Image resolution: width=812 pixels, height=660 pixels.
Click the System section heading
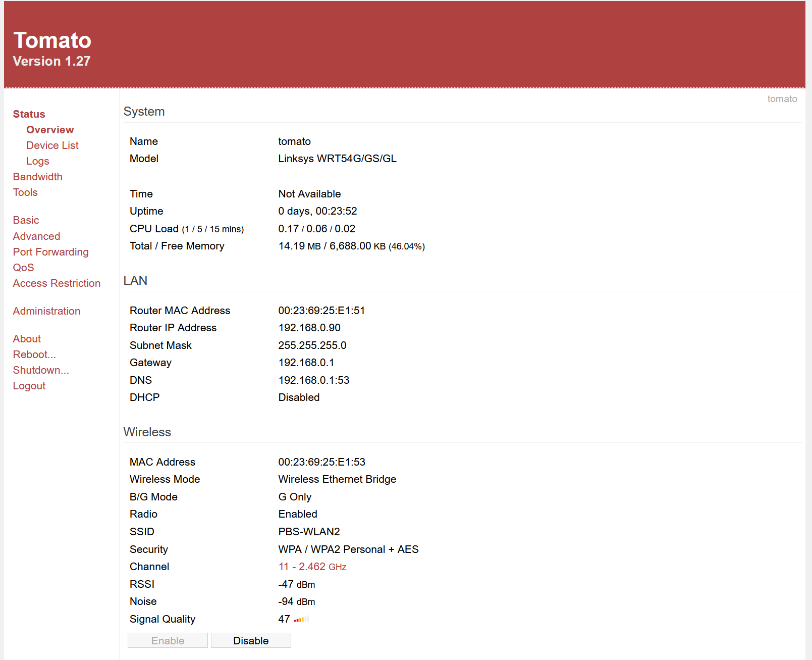(144, 112)
